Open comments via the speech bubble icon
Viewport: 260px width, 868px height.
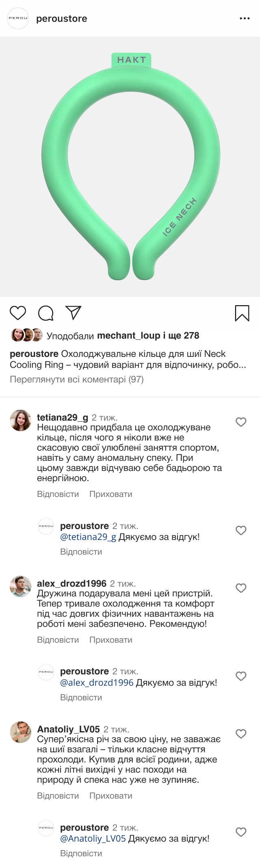click(x=46, y=313)
